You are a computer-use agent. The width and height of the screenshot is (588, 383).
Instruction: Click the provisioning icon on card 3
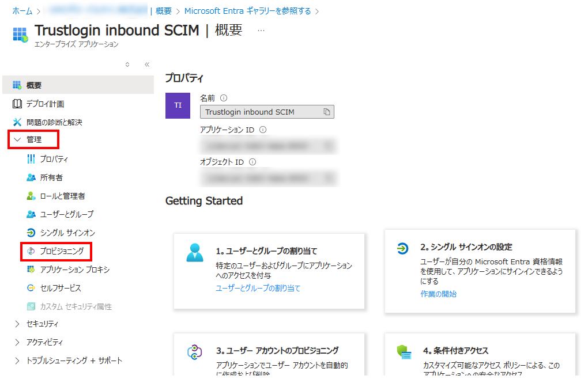coord(195,352)
